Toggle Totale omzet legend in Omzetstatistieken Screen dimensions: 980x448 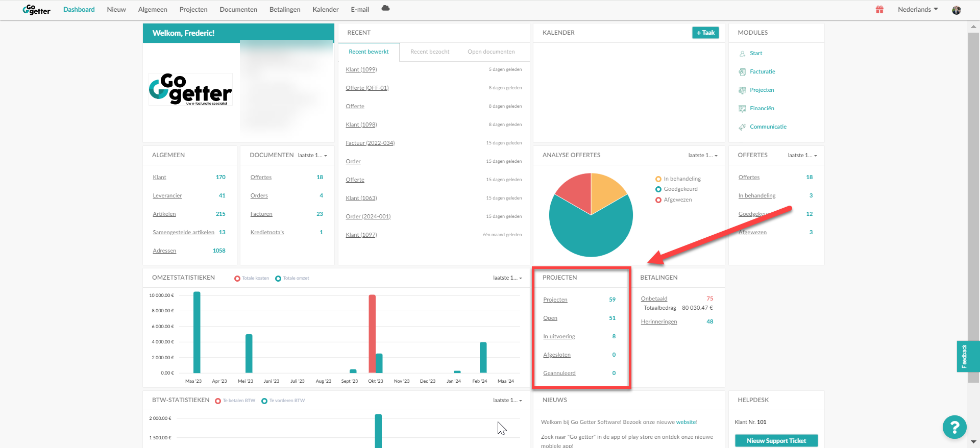point(292,278)
